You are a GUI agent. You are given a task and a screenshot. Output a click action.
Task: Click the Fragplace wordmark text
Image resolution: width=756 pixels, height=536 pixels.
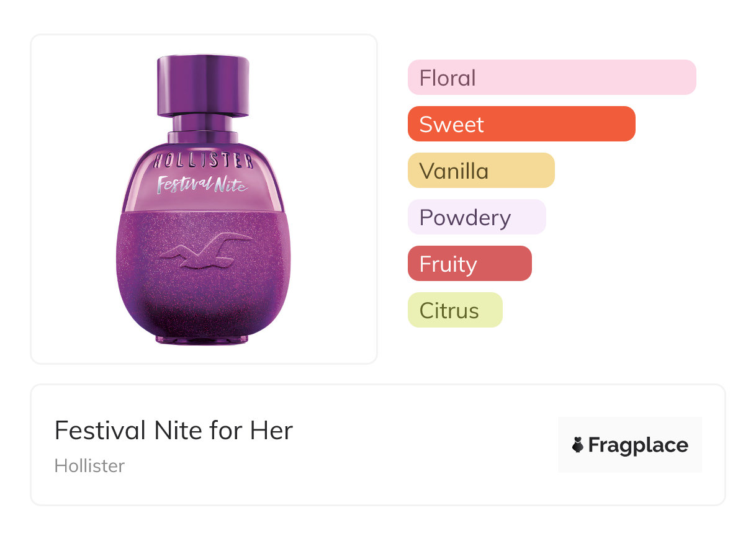pos(638,445)
